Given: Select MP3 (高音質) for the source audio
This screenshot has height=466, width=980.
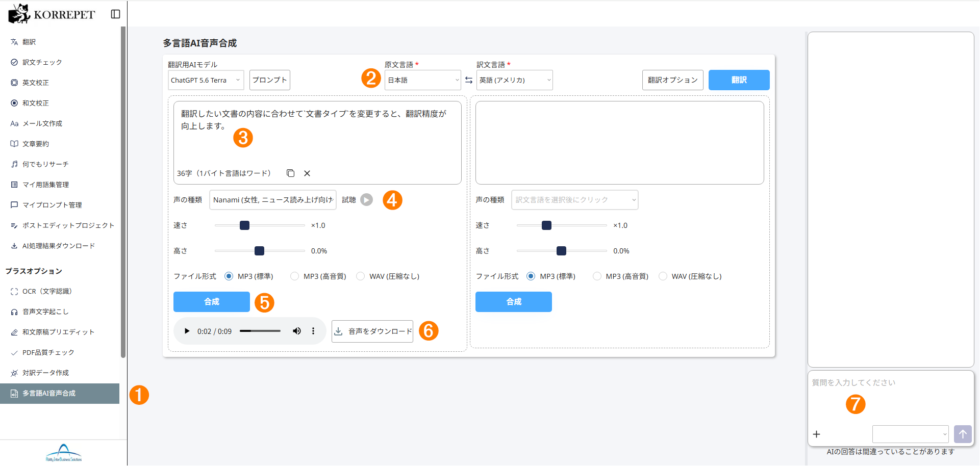Looking at the screenshot, I should (294, 276).
